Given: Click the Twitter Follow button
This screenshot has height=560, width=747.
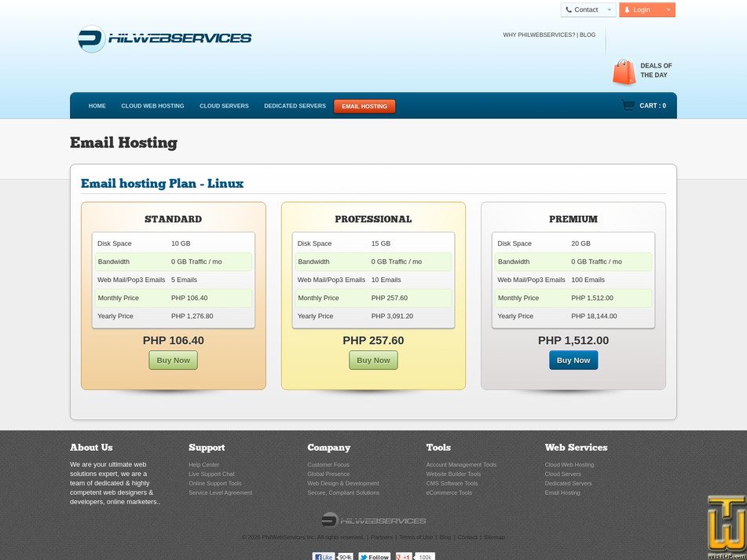Looking at the screenshot, I should (x=375, y=557).
